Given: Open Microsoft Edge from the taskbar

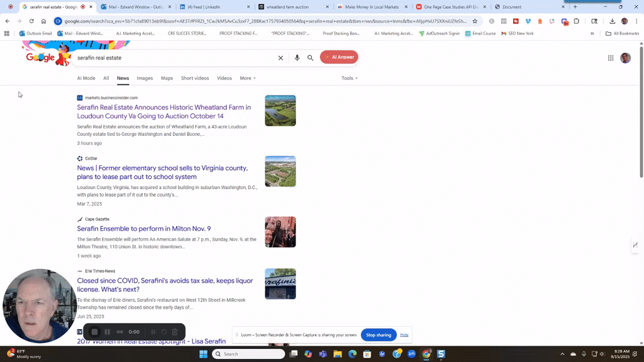Looking at the screenshot, I should pos(352,354).
